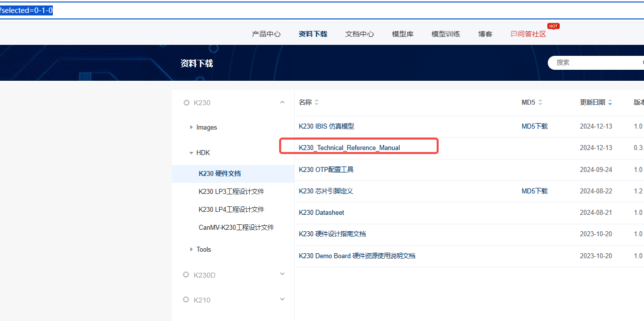The height and width of the screenshot is (321, 644).
Task: Select the 资料下载 navigation item
Action: [x=313, y=34]
